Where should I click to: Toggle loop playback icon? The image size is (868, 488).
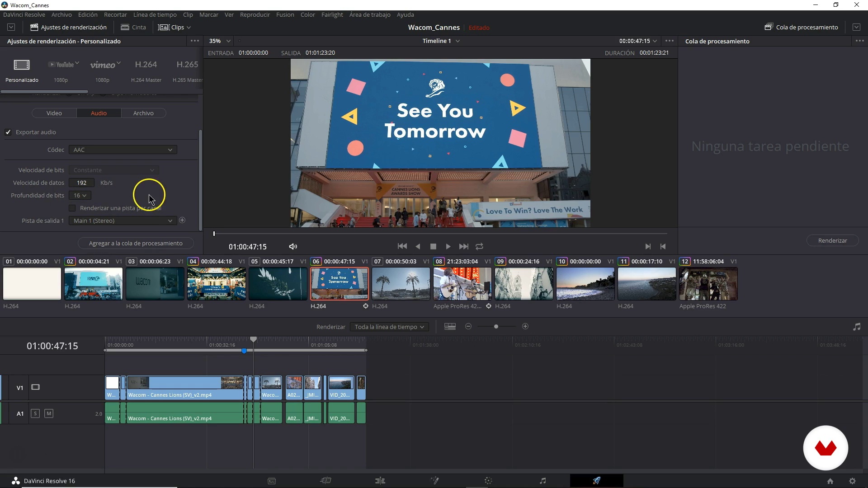(480, 247)
